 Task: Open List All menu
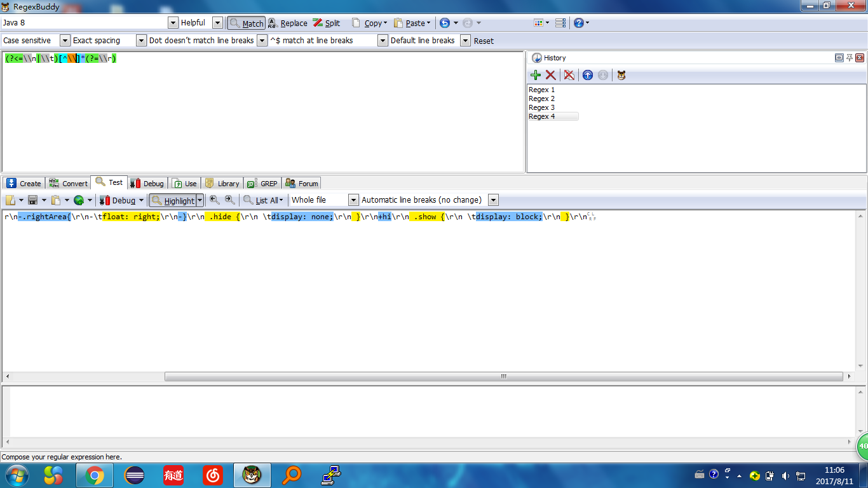263,200
